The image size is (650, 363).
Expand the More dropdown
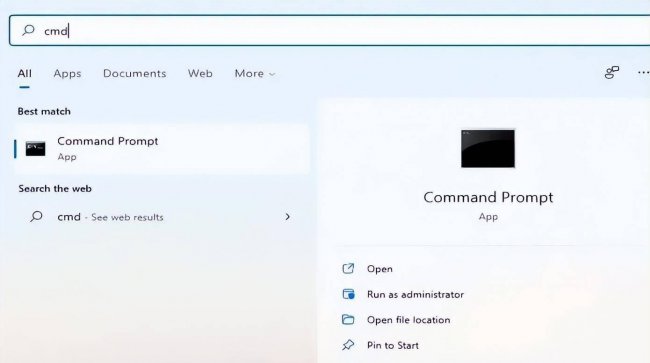(x=255, y=73)
